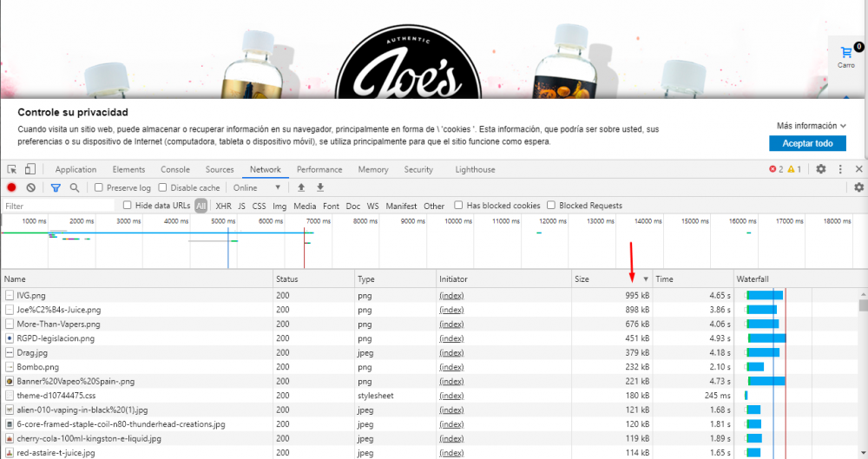Toggle the device toolbar icon
This screenshot has height=459, width=868.
(x=30, y=169)
